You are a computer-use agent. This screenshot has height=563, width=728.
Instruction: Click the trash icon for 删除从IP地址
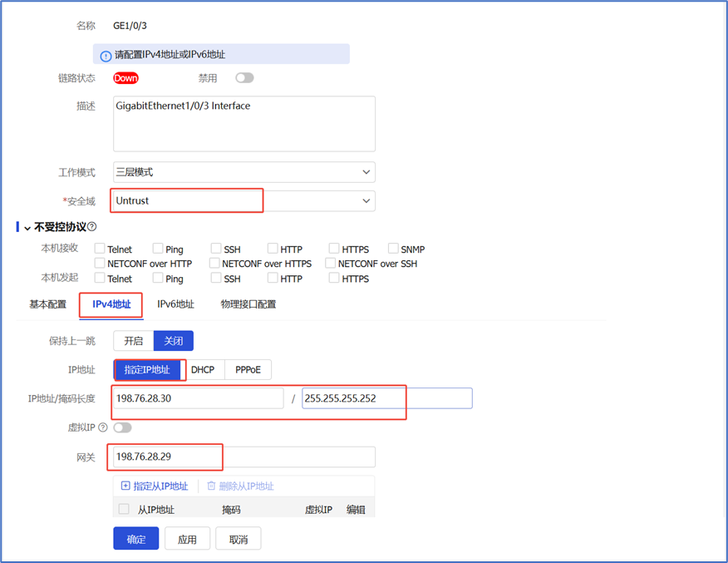211,486
